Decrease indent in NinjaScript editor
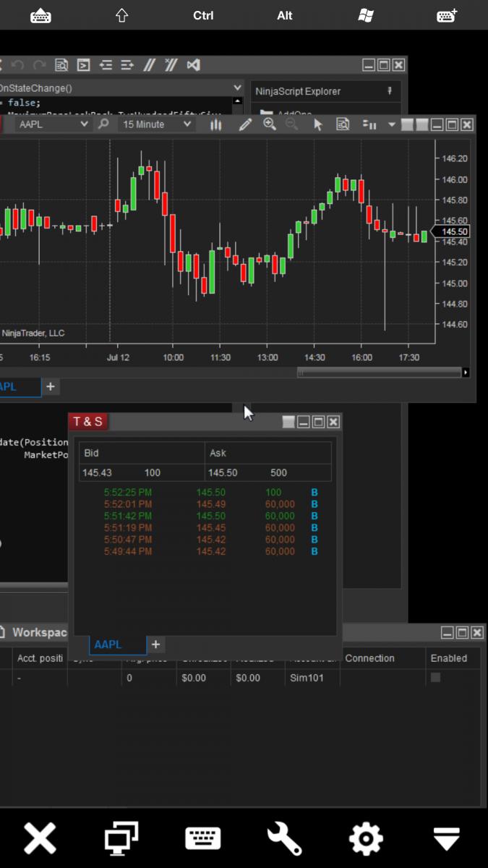 (106, 65)
